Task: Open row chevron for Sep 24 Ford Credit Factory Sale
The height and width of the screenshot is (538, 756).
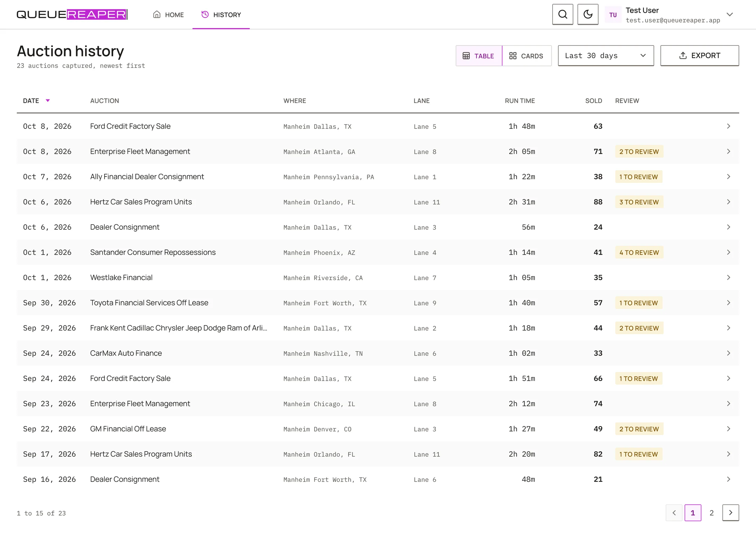Action: pyautogui.click(x=729, y=378)
